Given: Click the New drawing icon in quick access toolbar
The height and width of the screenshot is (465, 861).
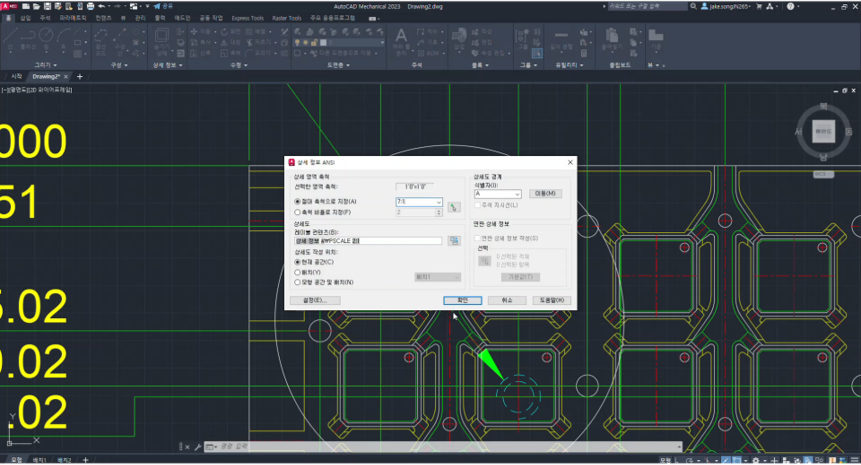Looking at the screenshot, I should [26, 7].
